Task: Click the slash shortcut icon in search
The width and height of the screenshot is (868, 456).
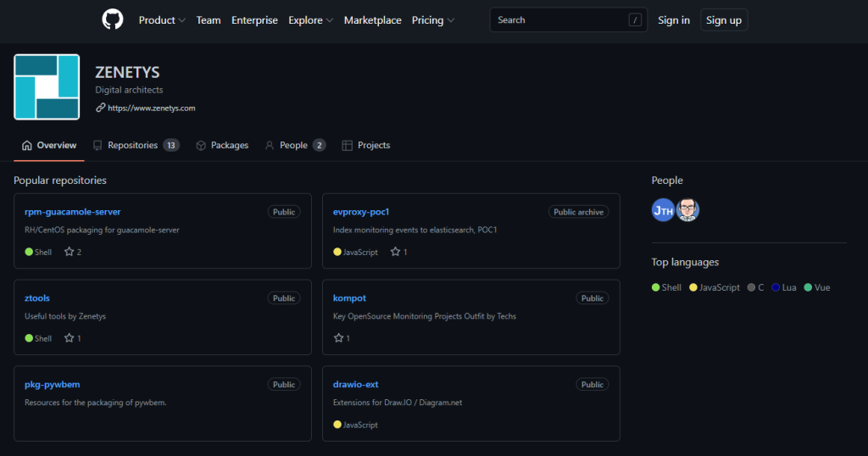Action: coord(635,20)
